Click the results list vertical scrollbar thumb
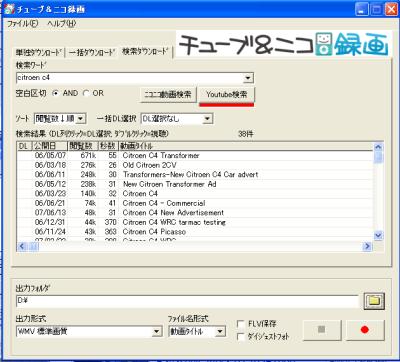The height and width of the screenshot is (362, 400). tap(378, 157)
